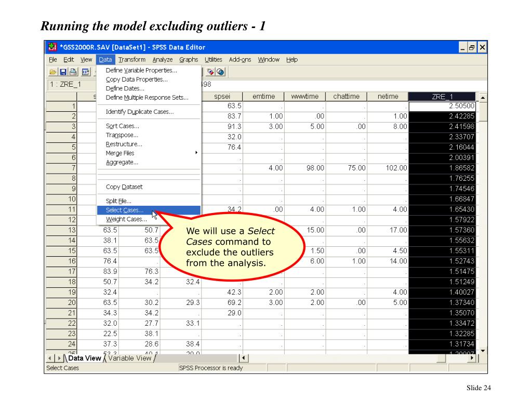The image size is (532, 399).
Task: Open the Analyze menu
Action: coord(163,60)
